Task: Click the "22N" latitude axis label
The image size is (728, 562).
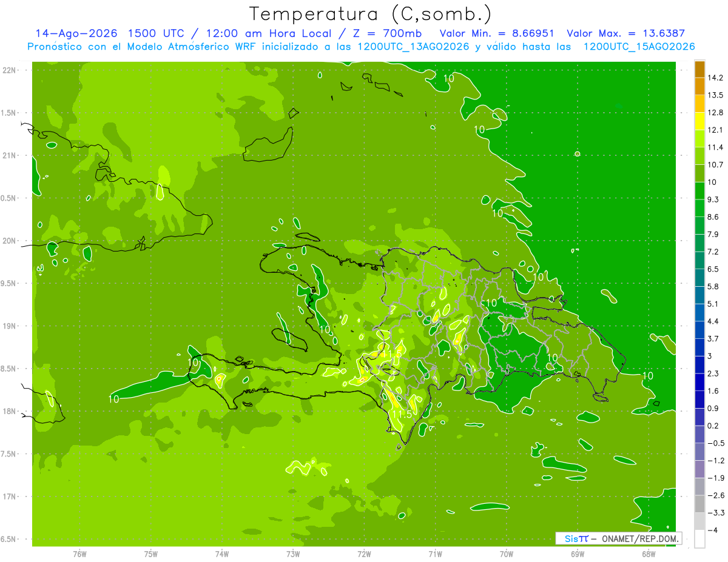Action: (x=10, y=70)
